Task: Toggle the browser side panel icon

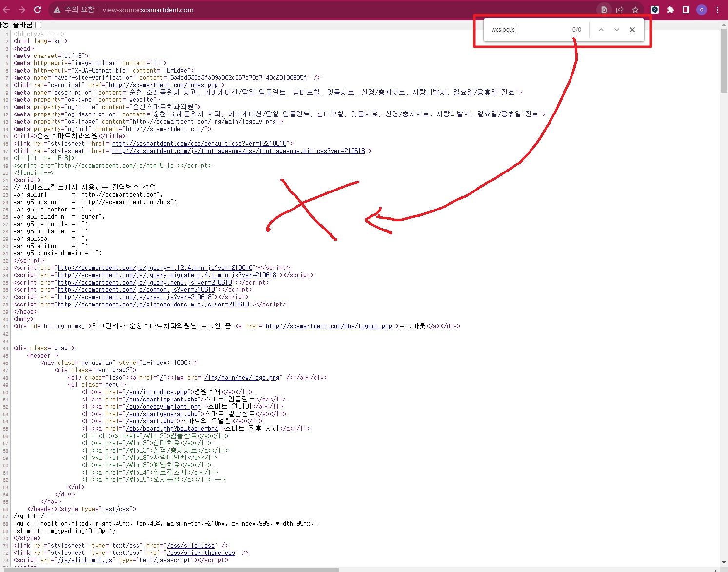Action: tap(686, 10)
